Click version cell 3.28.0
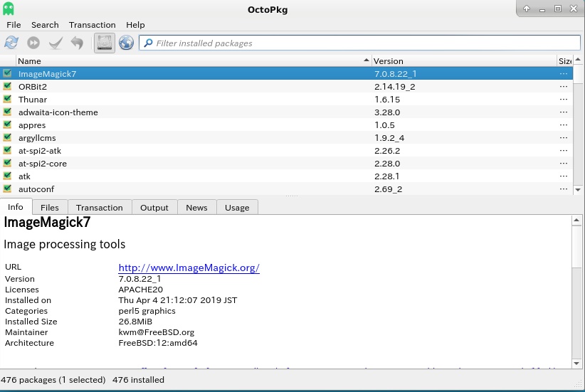The width and height of the screenshot is (585, 392). click(387, 112)
